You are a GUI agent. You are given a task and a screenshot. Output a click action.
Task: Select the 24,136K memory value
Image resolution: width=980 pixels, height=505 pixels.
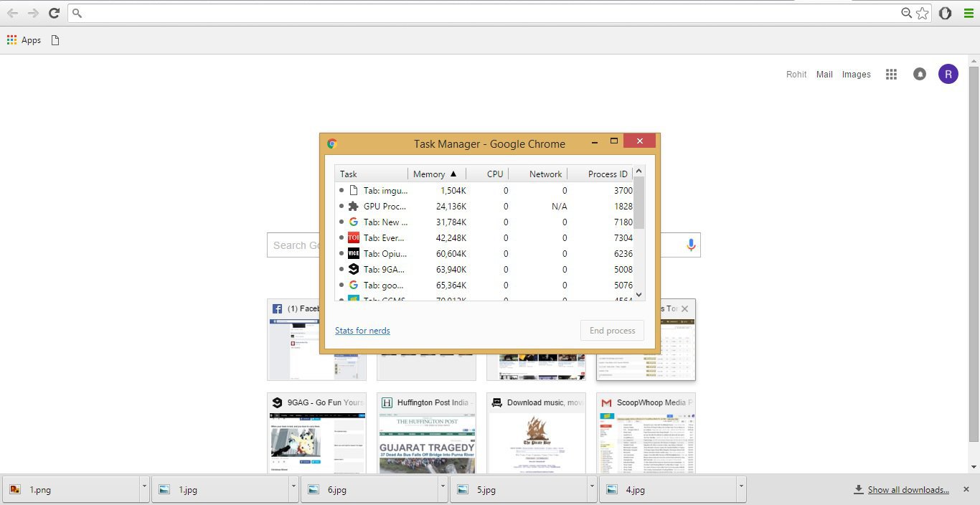point(451,206)
